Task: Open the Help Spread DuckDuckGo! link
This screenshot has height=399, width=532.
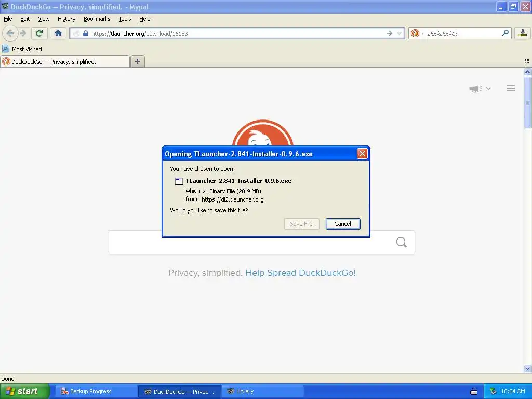Action: (x=300, y=273)
